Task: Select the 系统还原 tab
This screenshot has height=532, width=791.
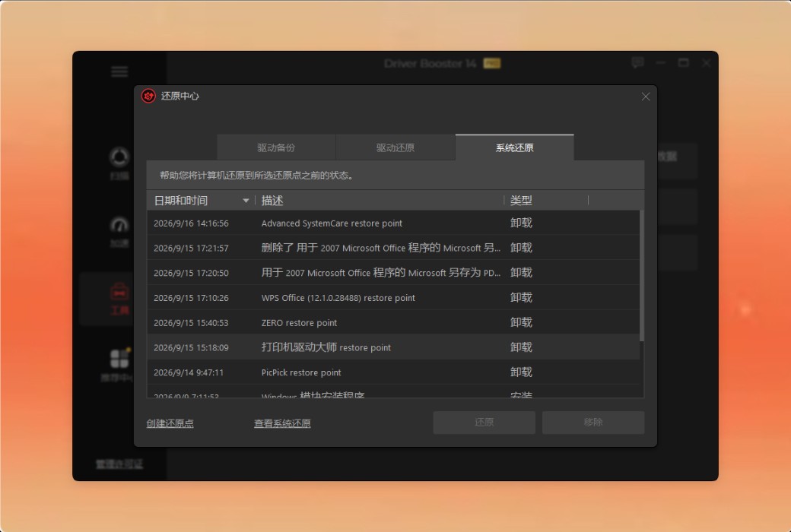Action: 515,147
